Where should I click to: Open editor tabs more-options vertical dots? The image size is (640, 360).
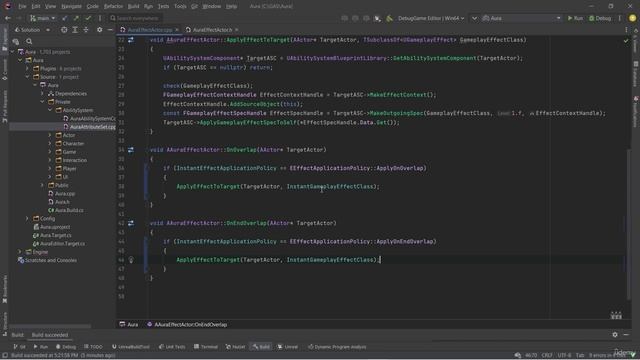[626, 30]
